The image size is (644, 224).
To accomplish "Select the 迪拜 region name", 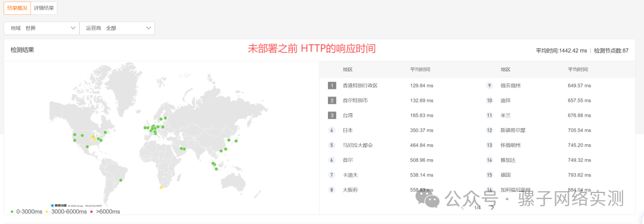I will [x=505, y=101].
